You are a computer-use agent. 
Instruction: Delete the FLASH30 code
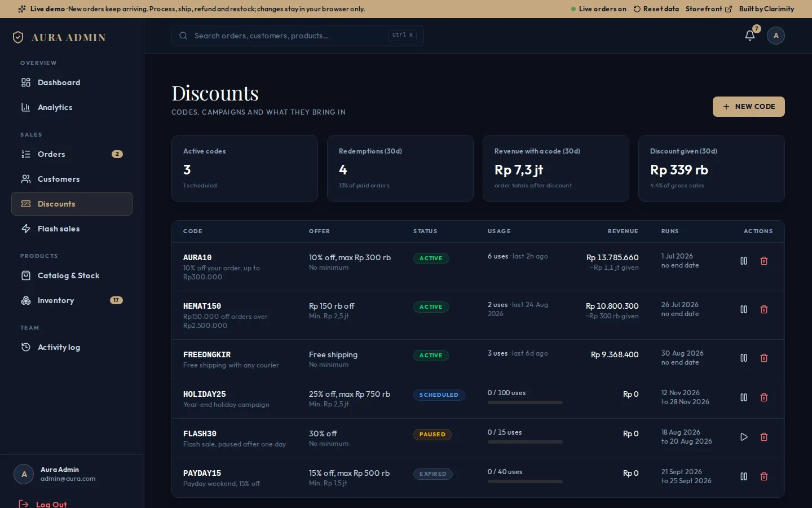pyautogui.click(x=764, y=437)
